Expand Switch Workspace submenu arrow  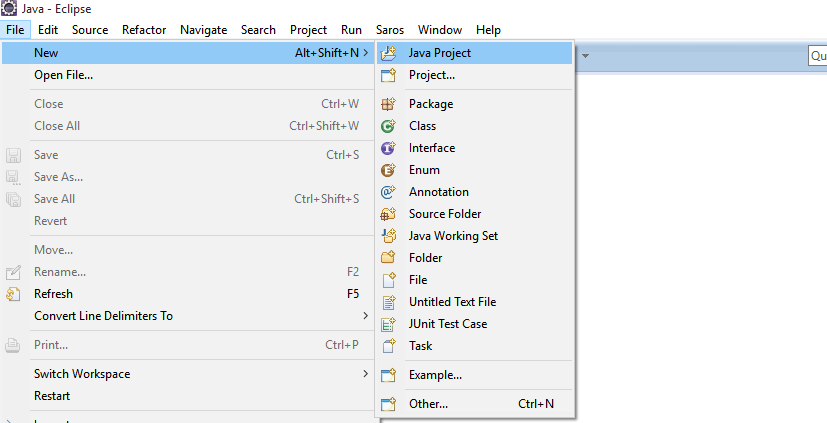[x=366, y=373]
